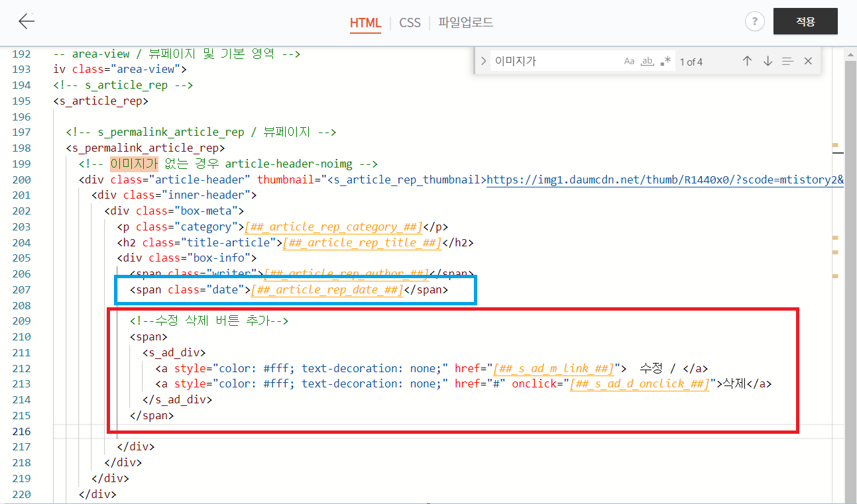
Task: Expand replace field with the find widget chevron
Action: click(483, 61)
